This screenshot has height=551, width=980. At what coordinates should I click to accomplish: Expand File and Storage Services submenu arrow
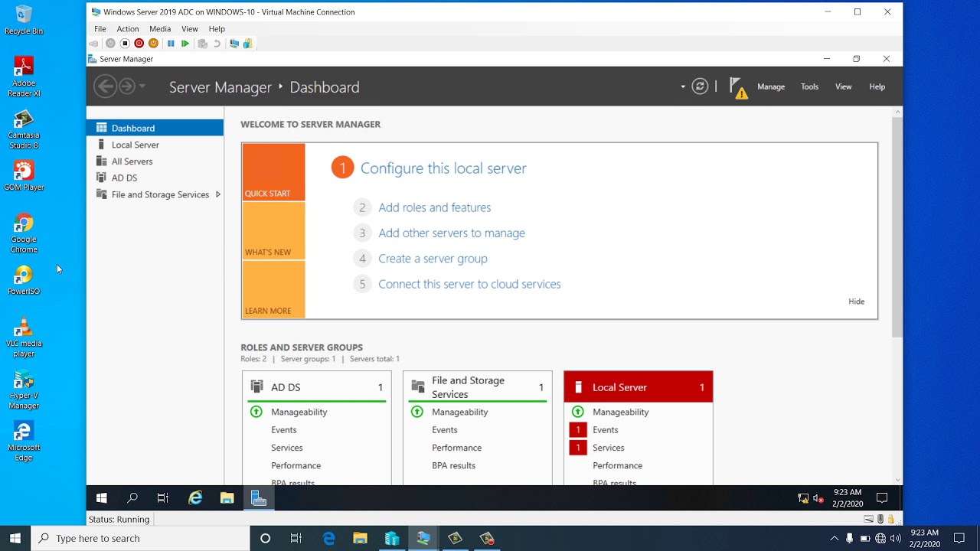click(218, 194)
